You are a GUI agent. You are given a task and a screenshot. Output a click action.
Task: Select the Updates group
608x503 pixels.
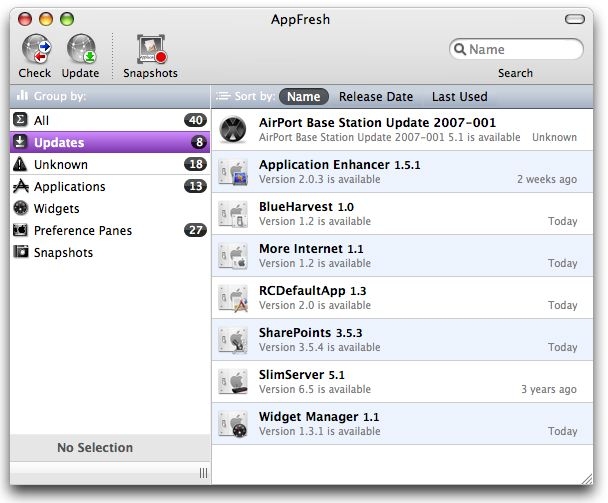click(110, 142)
